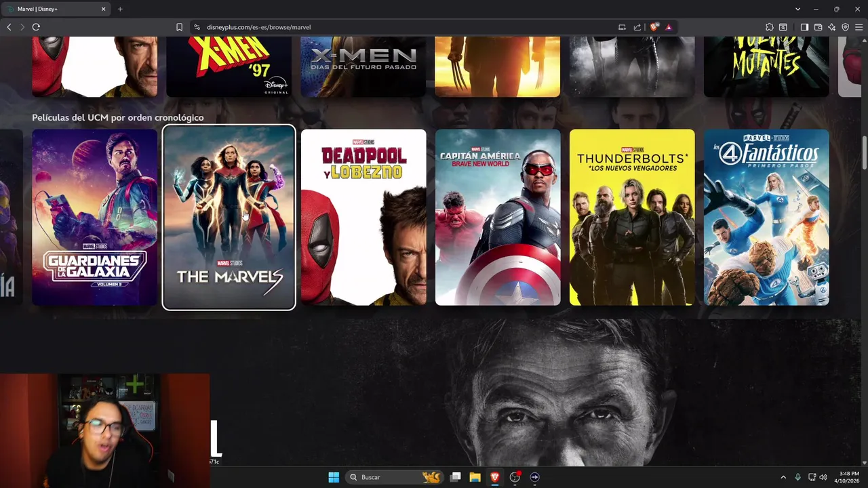Switch to Brave browser in taskbar
The width and height of the screenshot is (868, 488).
coord(494,477)
